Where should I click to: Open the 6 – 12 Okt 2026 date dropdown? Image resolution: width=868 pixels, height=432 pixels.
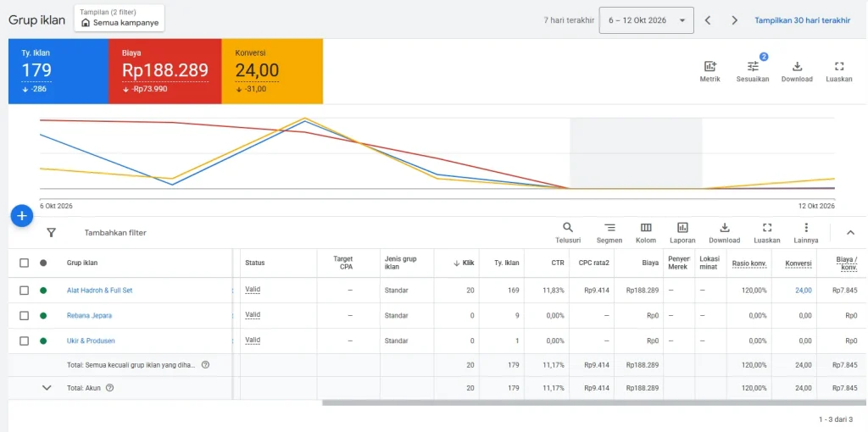tap(646, 20)
